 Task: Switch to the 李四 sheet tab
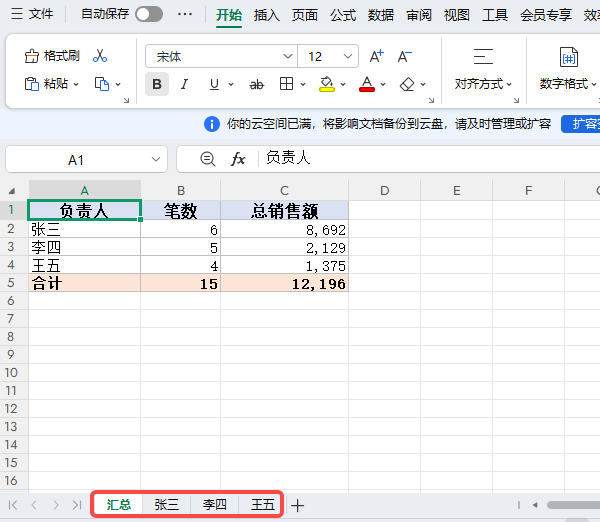[215, 505]
